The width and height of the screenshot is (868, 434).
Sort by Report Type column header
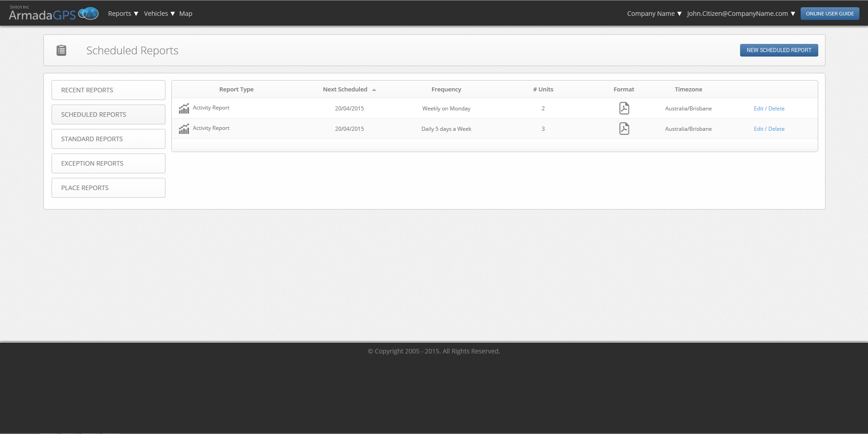[x=236, y=90]
